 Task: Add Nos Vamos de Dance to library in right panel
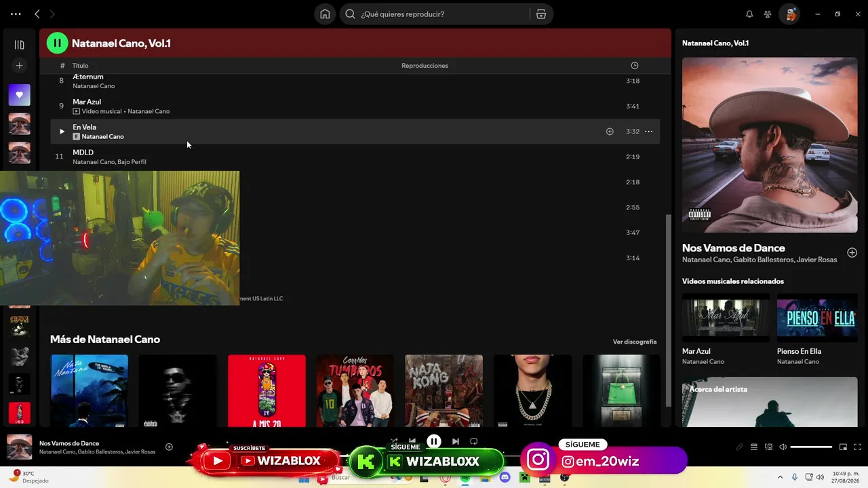(x=852, y=253)
